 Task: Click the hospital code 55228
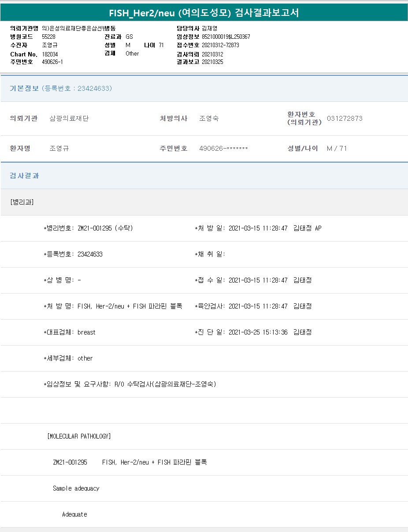tap(48, 37)
